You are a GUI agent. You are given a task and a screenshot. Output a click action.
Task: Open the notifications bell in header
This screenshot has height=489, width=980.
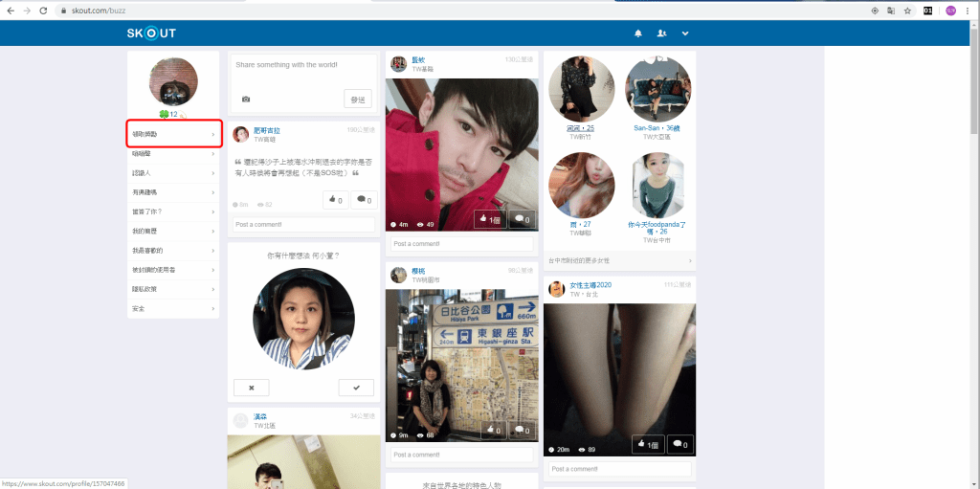[638, 33]
